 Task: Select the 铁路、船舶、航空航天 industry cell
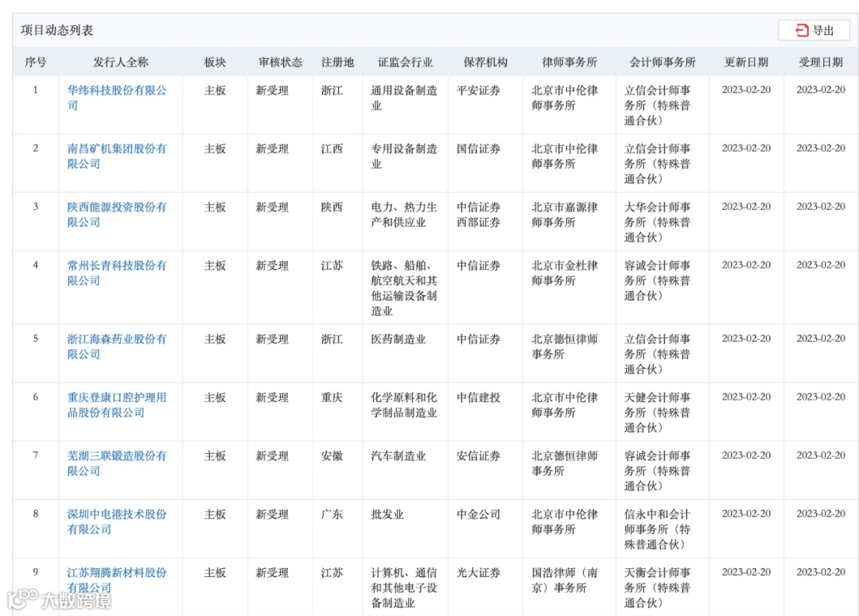pos(404,288)
